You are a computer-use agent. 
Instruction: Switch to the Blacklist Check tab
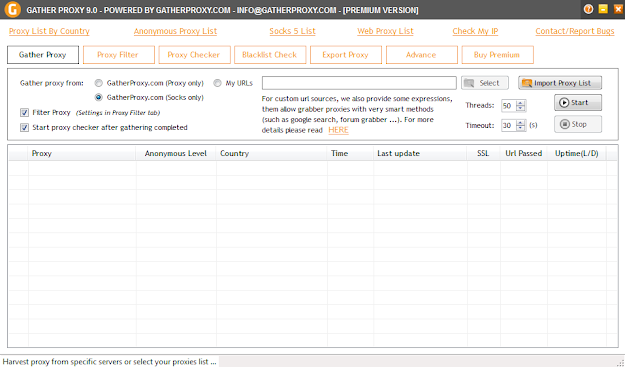point(270,55)
